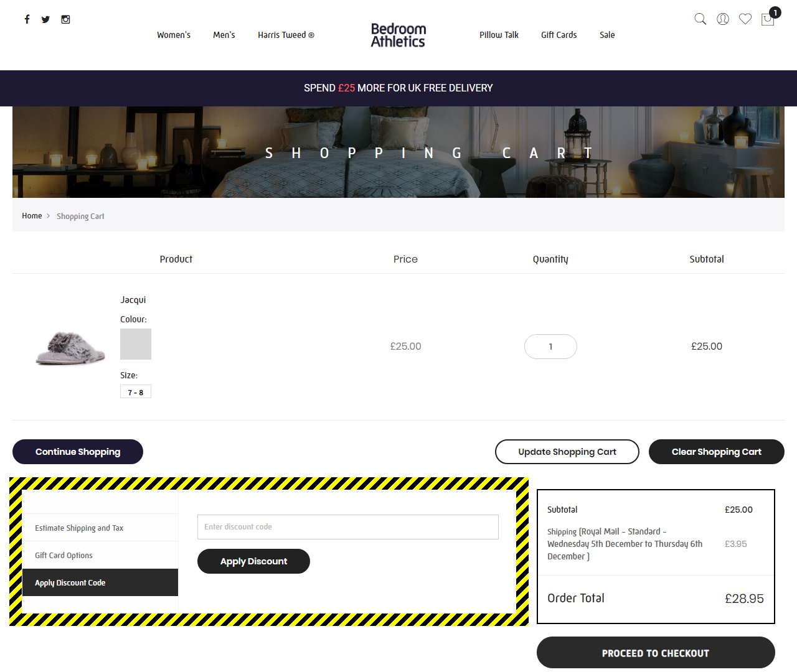
Task: Click Proceed to Checkout button
Action: click(656, 653)
